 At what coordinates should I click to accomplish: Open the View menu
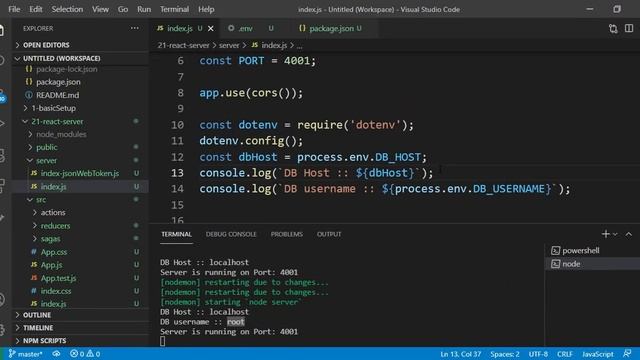pyautogui.click(x=100, y=9)
